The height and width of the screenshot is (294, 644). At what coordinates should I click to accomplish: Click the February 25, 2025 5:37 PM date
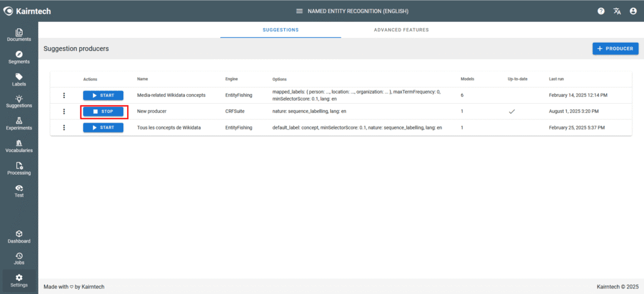click(577, 128)
